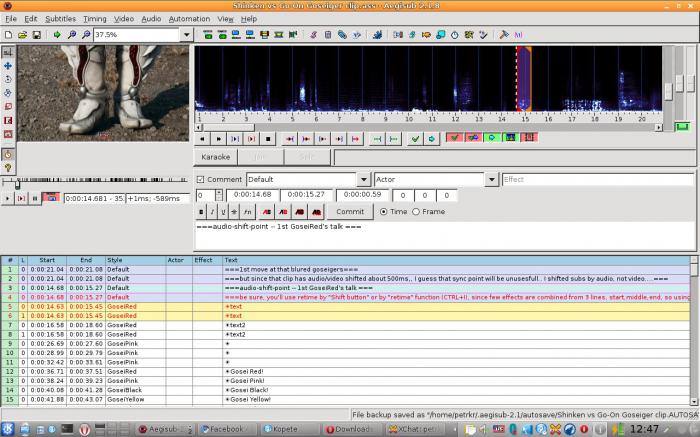700x437 pixels.
Task: Play video using the small play button
Action: coord(7,198)
